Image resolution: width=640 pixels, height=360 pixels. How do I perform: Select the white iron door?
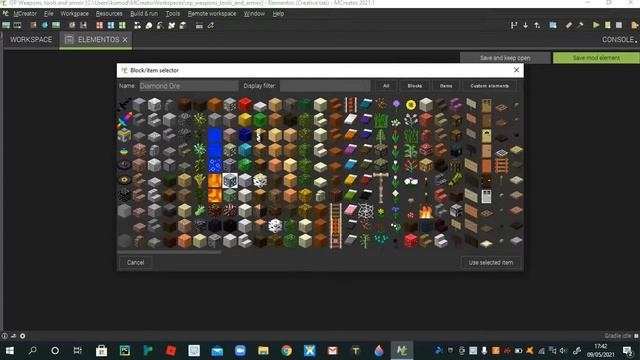[486, 196]
